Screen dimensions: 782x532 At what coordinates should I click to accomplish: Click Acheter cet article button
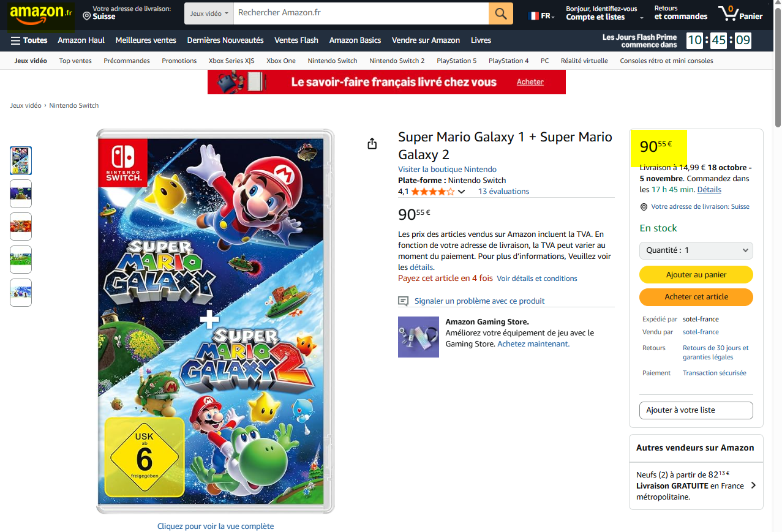coord(696,297)
